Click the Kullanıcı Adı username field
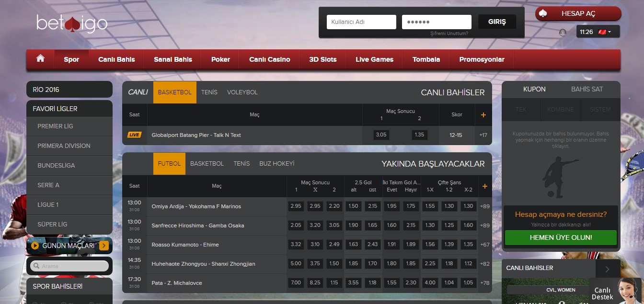Image resolution: width=644 pixels, height=304 pixels. (361, 22)
